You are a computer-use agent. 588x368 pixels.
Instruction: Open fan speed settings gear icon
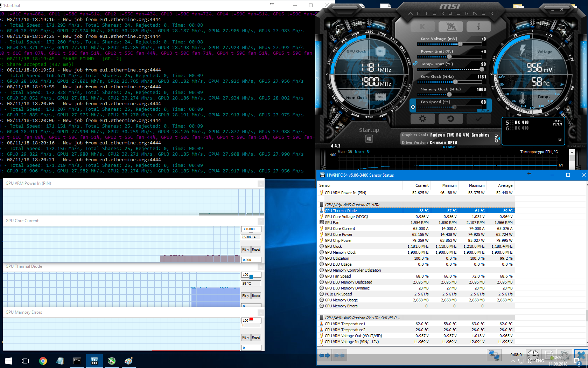[x=413, y=107]
